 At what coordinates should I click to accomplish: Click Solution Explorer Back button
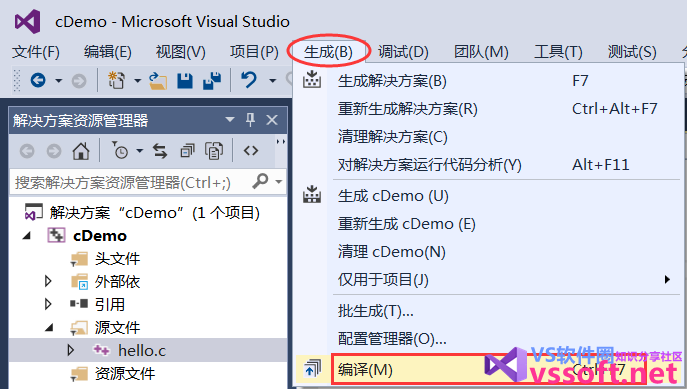click(27, 151)
